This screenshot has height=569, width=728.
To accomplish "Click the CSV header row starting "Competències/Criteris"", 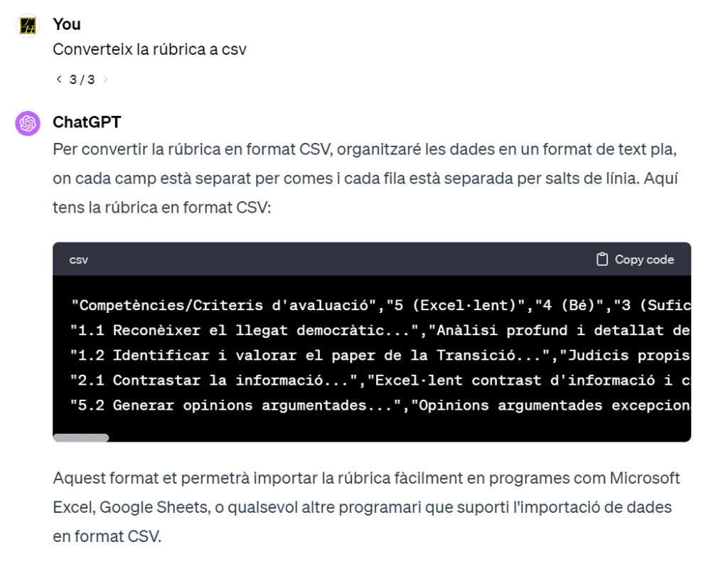I will (x=380, y=305).
